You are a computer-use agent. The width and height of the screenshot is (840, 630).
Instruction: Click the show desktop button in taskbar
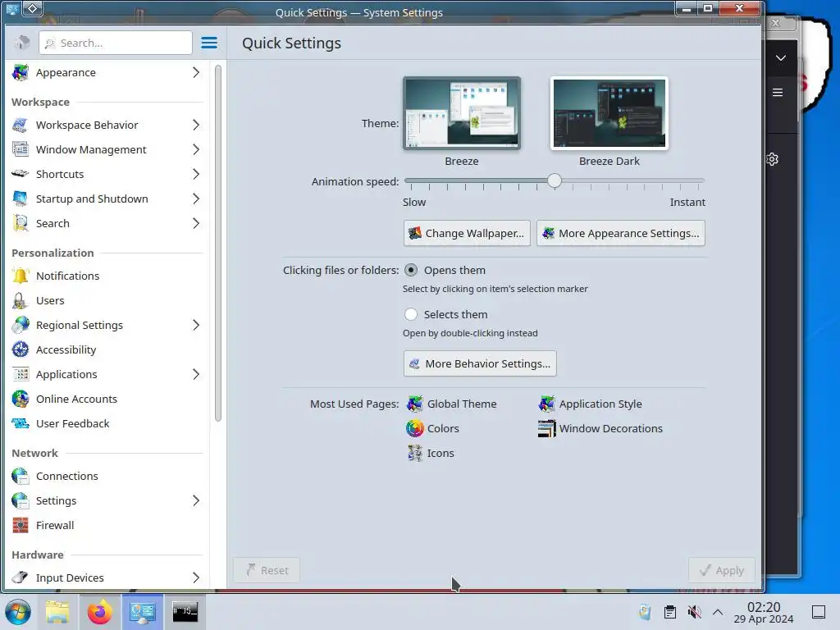click(x=818, y=612)
